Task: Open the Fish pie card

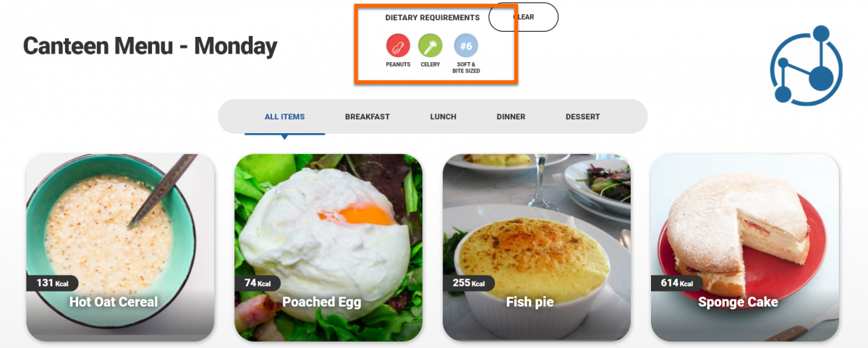Action: (x=537, y=247)
